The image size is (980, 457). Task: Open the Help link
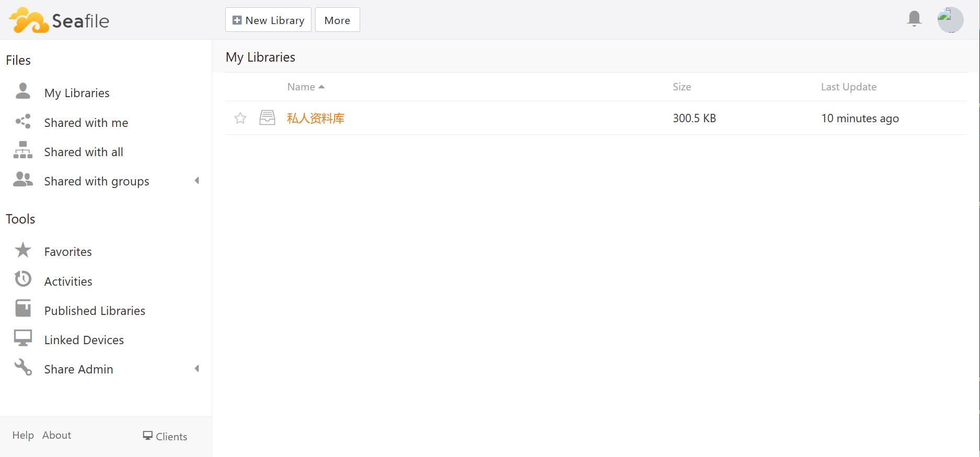pos(23,435)
